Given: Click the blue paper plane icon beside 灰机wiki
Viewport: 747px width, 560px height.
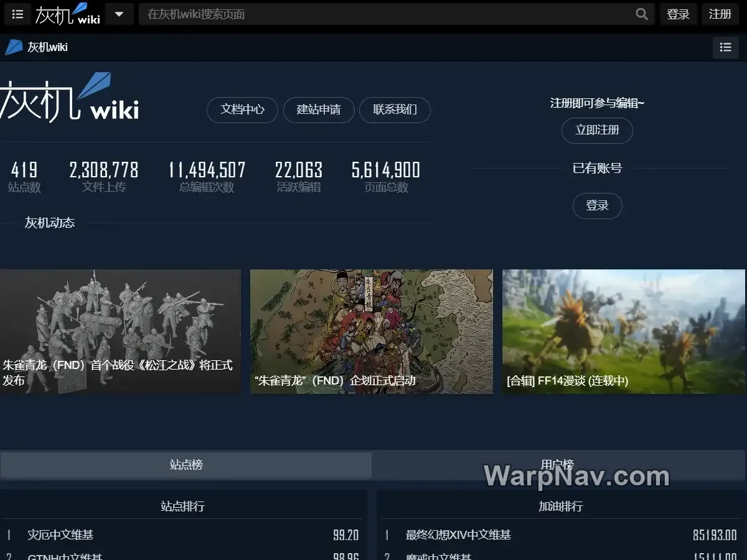Looking at the screenshot, I should [x=14, y=47].
